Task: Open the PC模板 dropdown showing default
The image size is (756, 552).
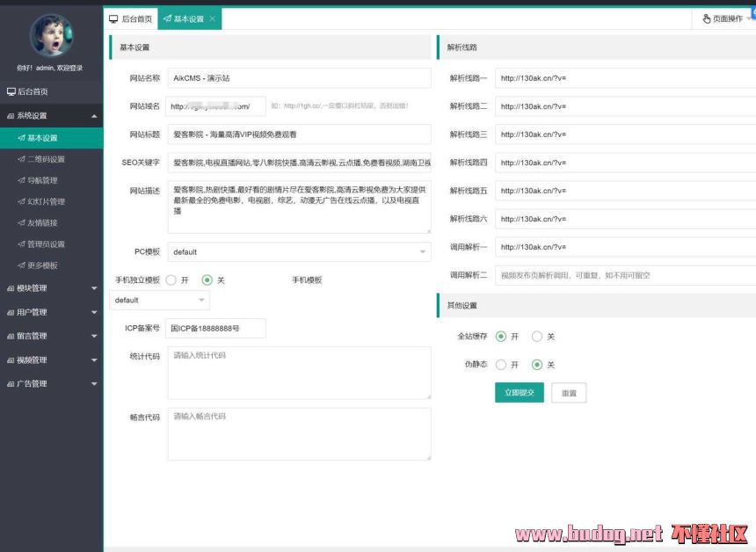Action: [299, 251]
